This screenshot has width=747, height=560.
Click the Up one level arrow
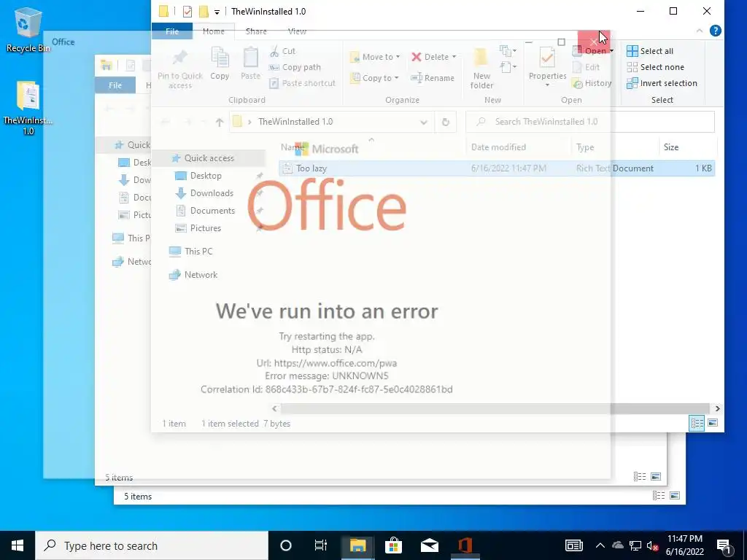point(220,122)
